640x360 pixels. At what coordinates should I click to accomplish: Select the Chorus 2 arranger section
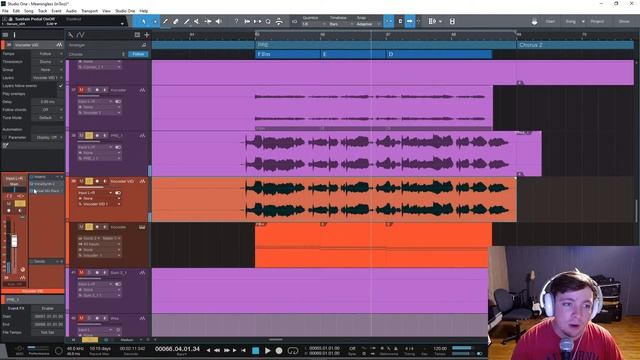575,45
